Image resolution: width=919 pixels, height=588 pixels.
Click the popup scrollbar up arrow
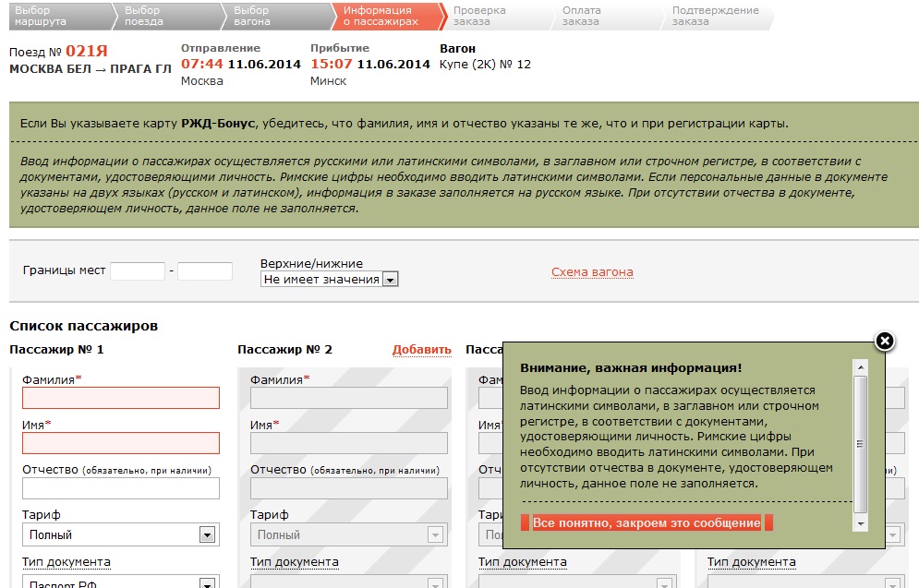pyautogui.click(x=861, y=367)
